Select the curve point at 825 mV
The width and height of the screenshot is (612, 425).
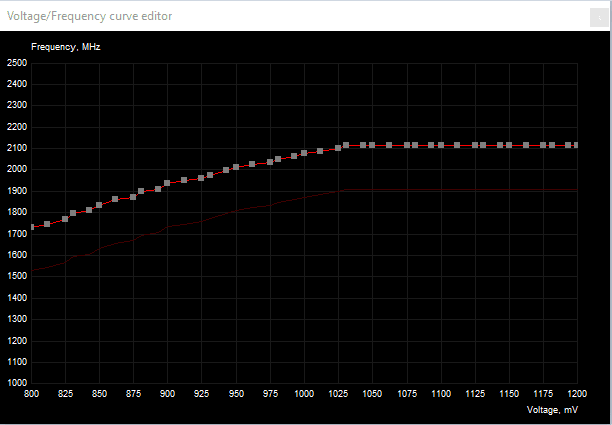pyautogui.click(x=65, y=219)
